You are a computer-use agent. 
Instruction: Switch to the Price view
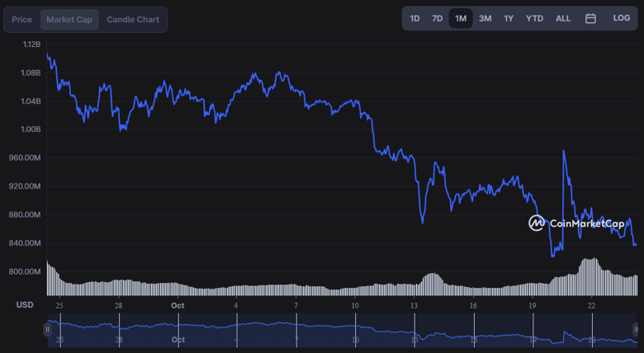22,19
